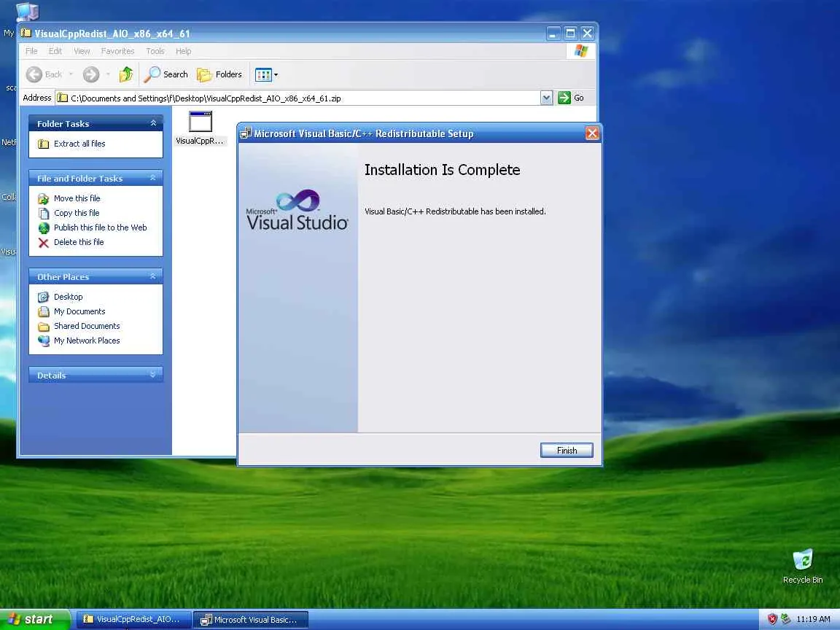
Task: Expand the Details panel
Action: coord(153,375)
